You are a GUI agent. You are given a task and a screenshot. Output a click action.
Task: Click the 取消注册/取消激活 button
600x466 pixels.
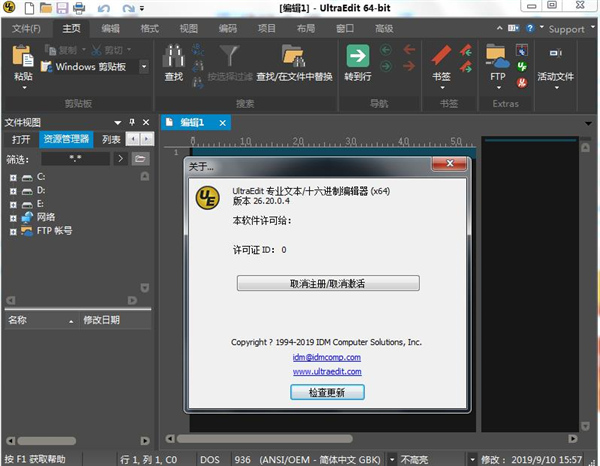(x=328, y=283)
